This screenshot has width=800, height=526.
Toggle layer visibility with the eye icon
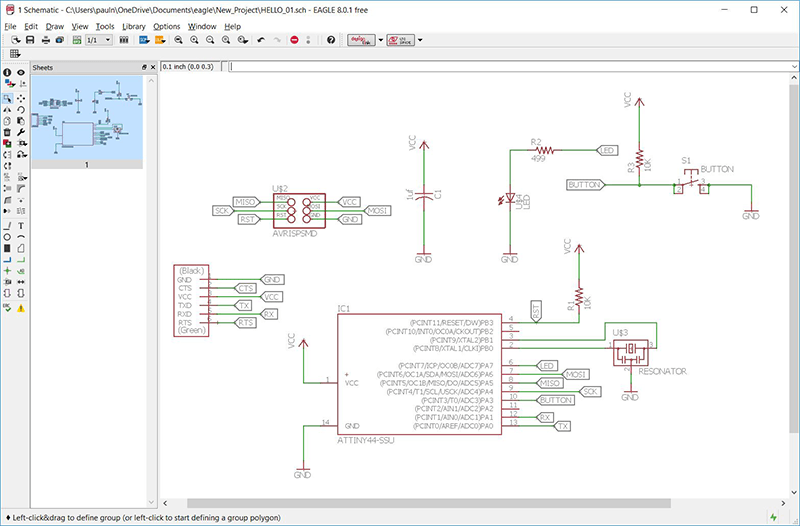pyautogui.click(x=21, y=73)
